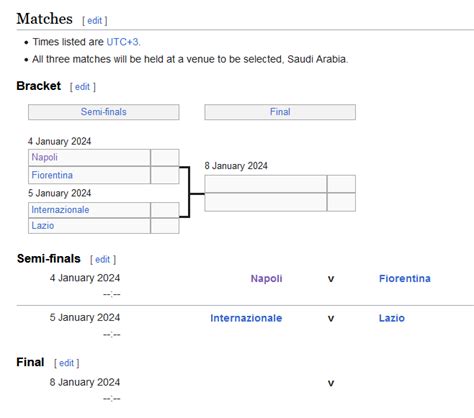
Task: Click Lazio's empty score cell in bracket
Action: (165, 226)
